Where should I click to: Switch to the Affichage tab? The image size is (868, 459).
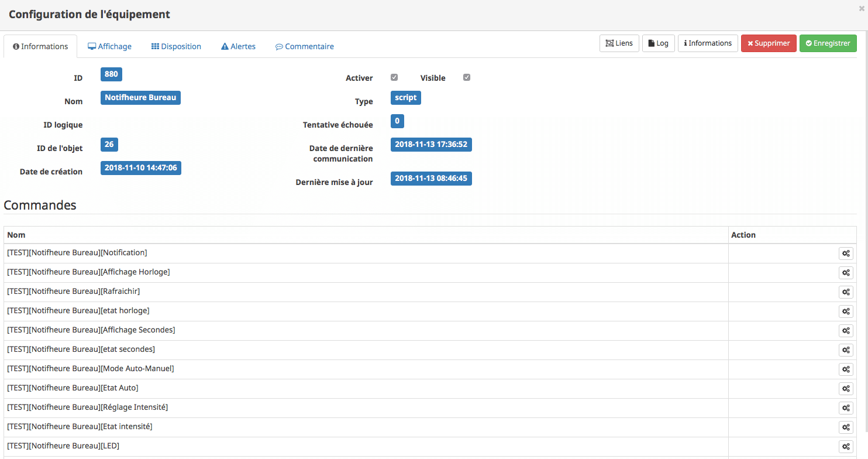tap(109, 46)
